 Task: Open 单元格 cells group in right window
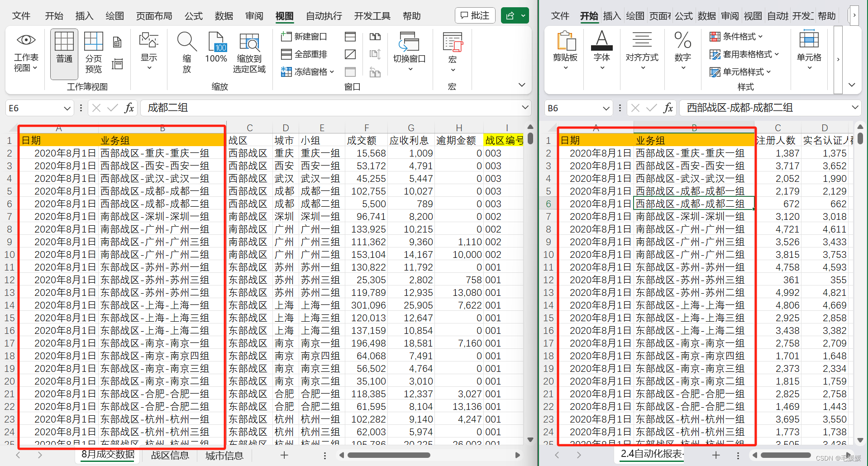809,51
